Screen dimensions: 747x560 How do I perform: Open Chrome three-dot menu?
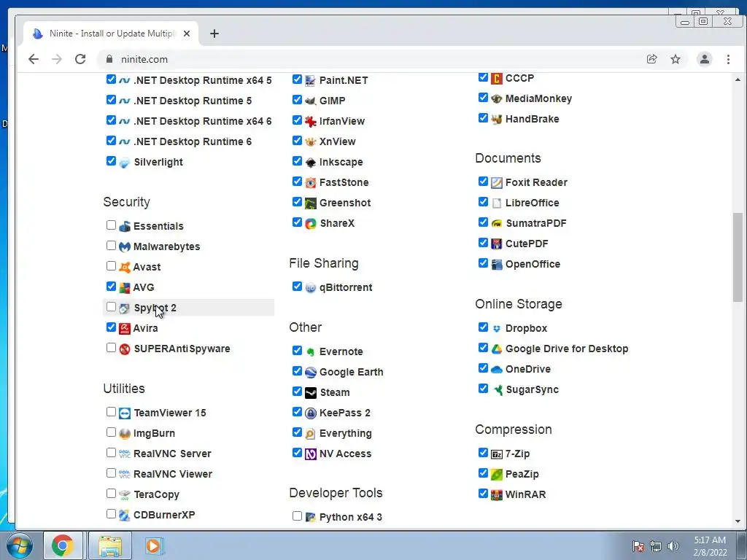click(x=728, y=59)
